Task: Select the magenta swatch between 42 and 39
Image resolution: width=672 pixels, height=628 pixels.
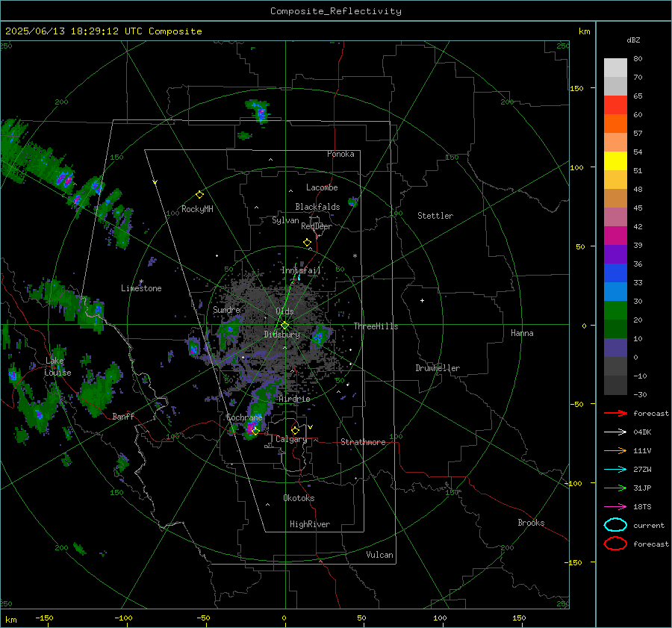Action: point(615,236)
